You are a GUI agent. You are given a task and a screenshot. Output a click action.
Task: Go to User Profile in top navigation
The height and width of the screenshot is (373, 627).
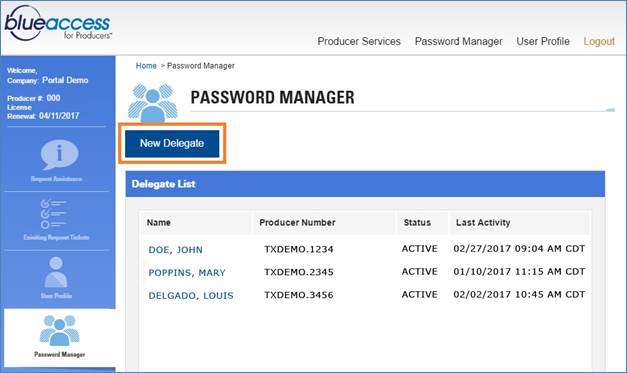click(543, 41)
